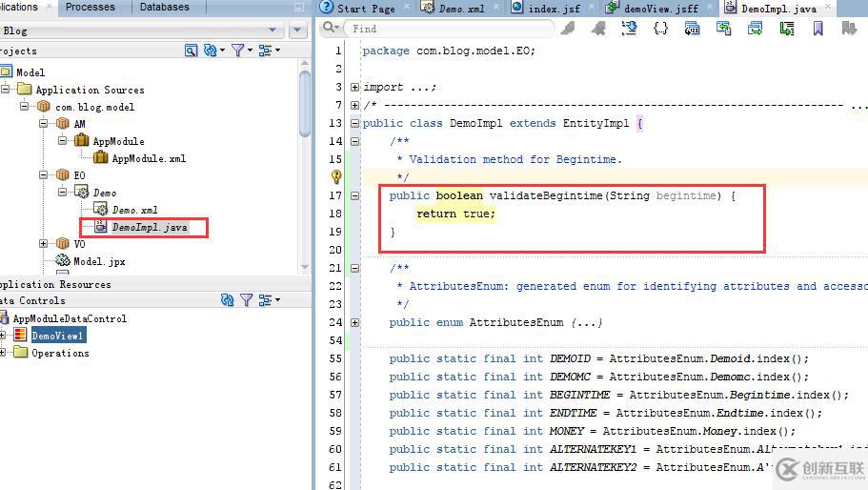Click the text 'return true;' in editor

[455, 214]
